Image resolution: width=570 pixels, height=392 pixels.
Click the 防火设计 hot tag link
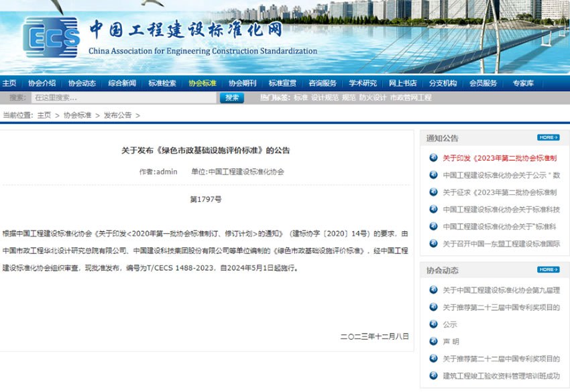[x=372, y=98]
